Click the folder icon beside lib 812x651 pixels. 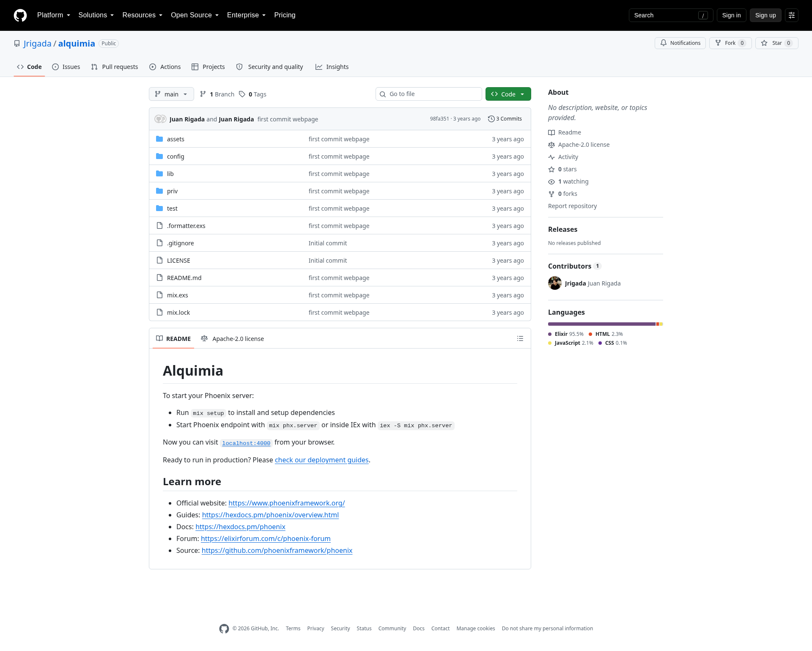pyautogui.click(x=159, y=174)
